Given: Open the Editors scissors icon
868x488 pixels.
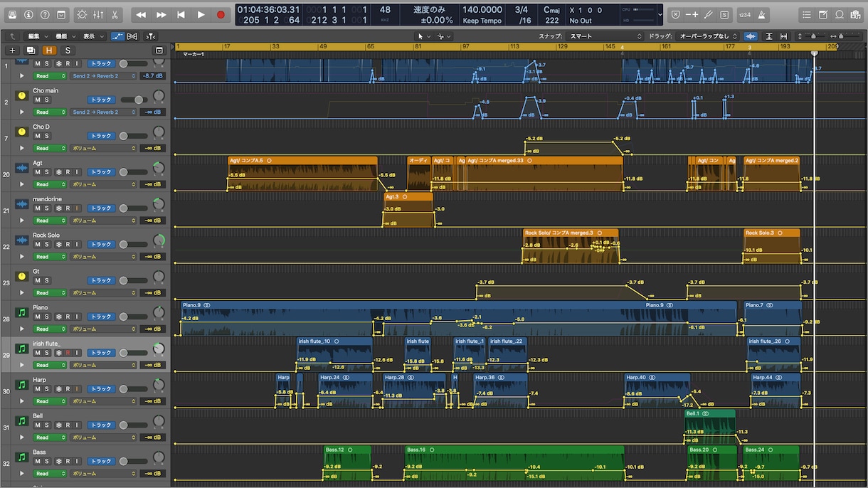Looking at the screenshot, I should point(115,14).
